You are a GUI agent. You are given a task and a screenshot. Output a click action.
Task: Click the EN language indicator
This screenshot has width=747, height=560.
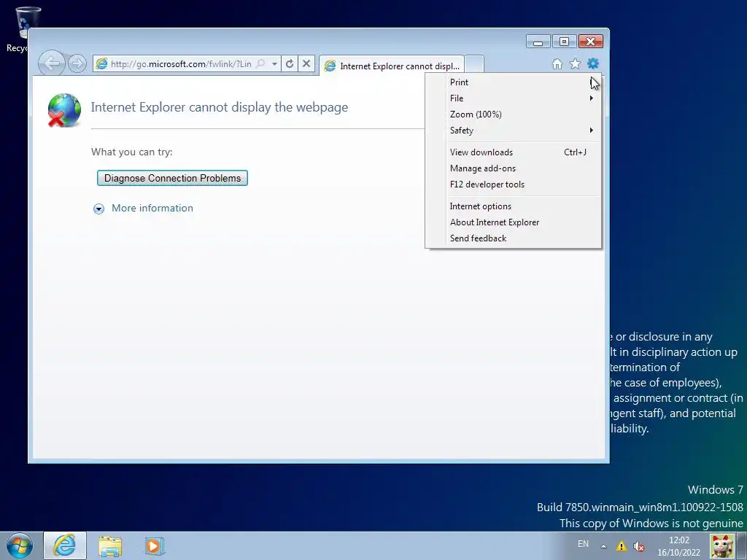click(583, 544)
